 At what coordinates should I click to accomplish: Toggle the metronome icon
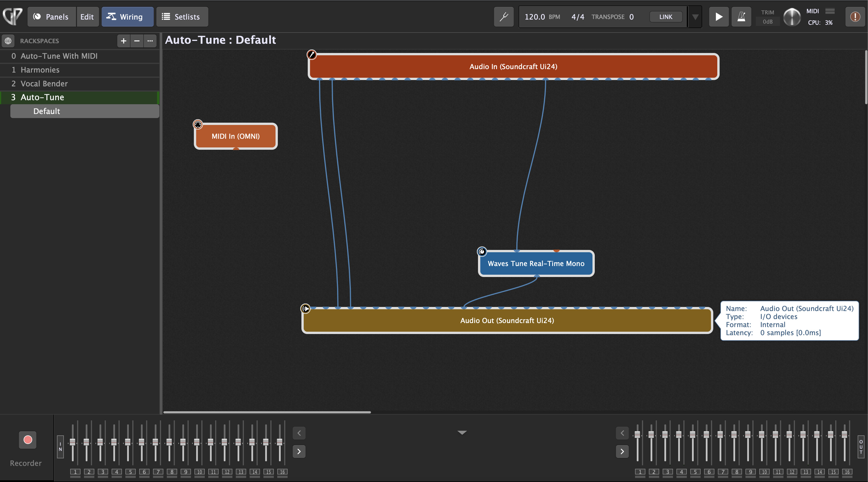tap(741, 16)
